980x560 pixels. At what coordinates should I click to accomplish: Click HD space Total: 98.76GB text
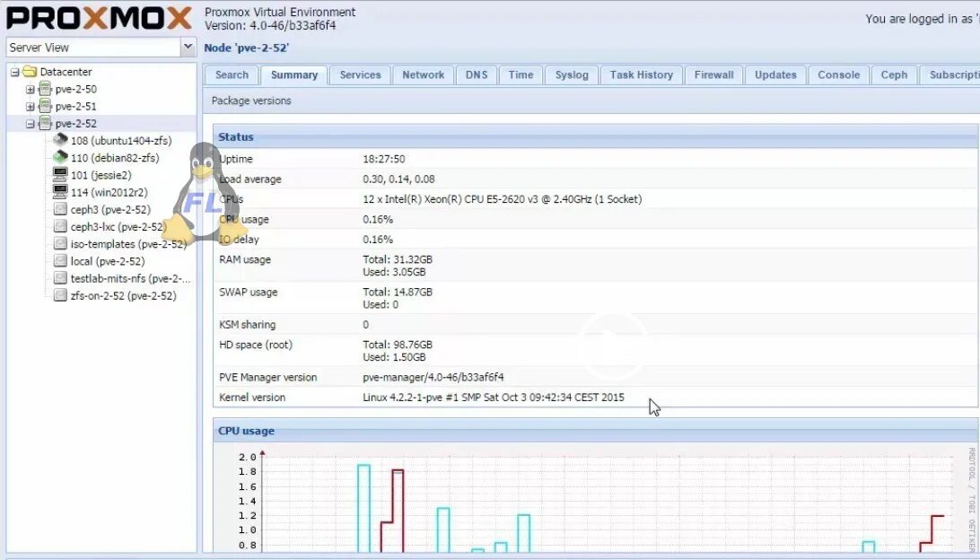(x=398, y=345)
